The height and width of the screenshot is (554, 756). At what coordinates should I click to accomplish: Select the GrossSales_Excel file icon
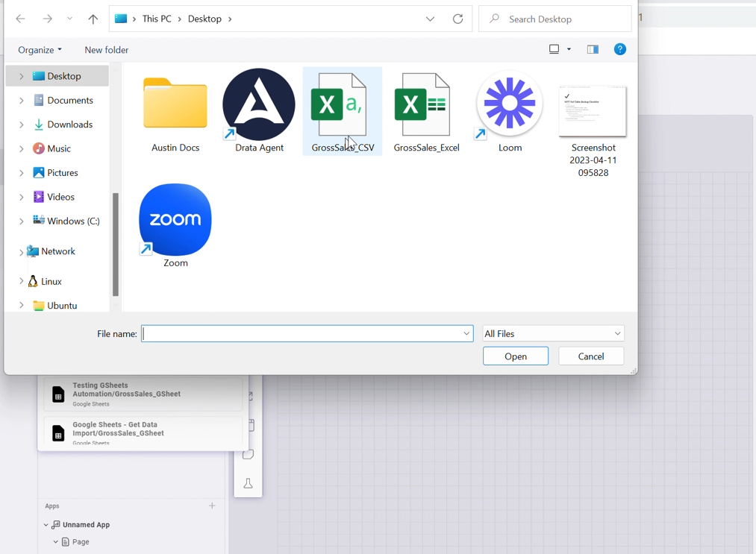423,104
